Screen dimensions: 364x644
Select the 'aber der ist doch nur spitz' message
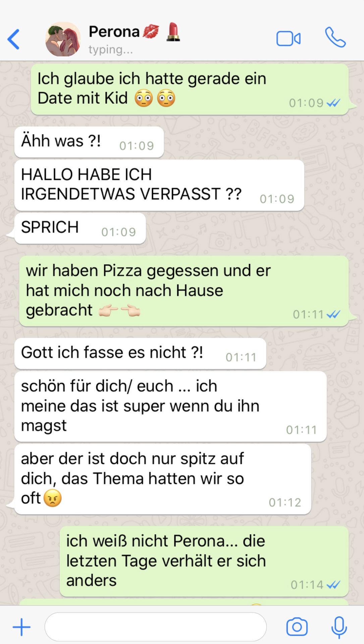coord(163,479)
